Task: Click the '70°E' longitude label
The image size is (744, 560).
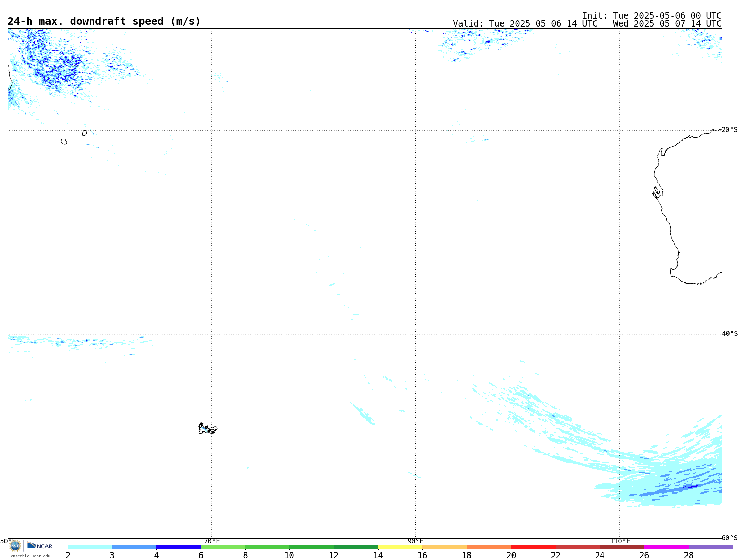Action: click(x=212, y=541)
